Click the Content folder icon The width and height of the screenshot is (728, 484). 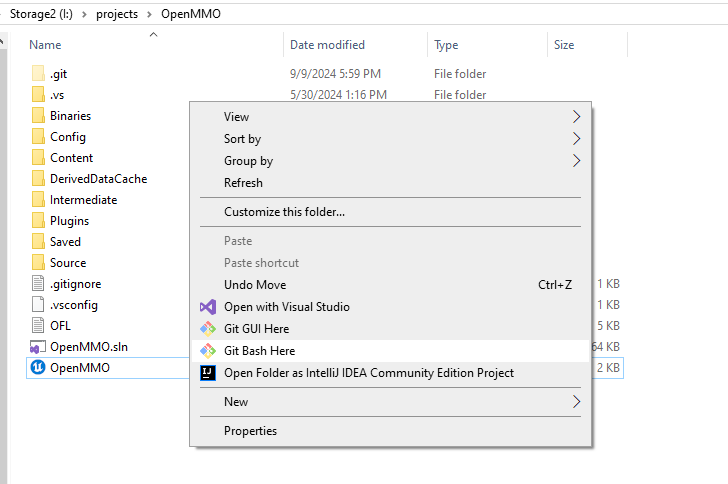[38, 157]
